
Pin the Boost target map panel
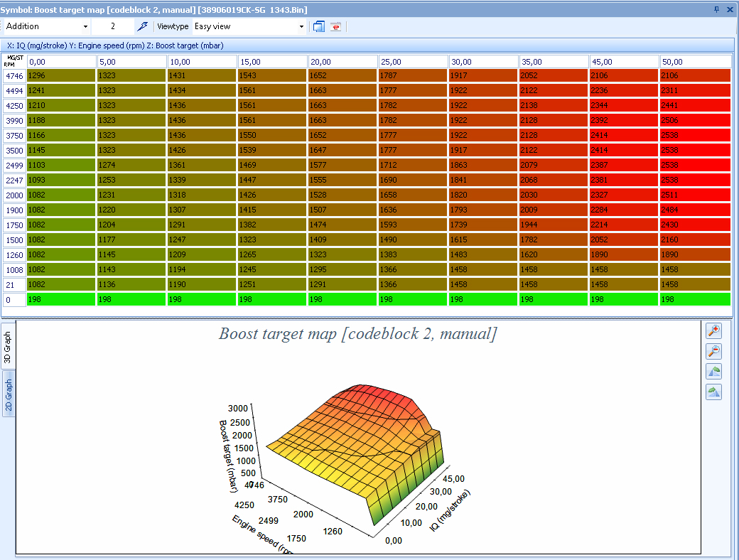pos(716,9)
